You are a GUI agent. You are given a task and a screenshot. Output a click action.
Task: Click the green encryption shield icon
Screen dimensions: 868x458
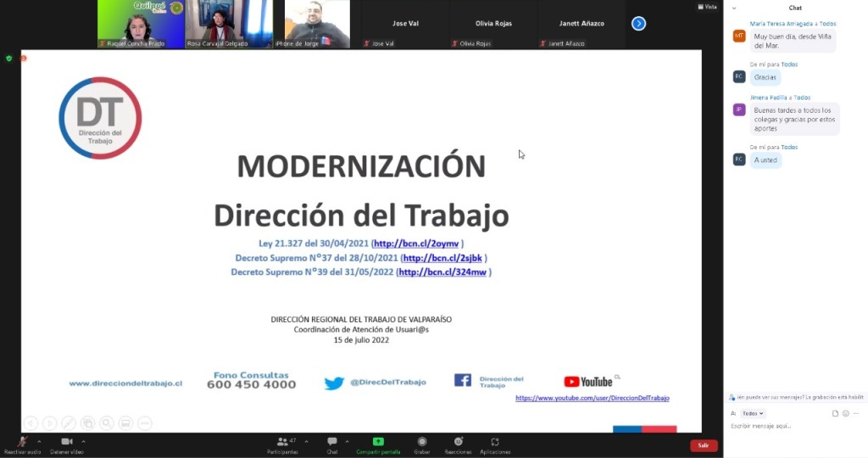point(8,59)
